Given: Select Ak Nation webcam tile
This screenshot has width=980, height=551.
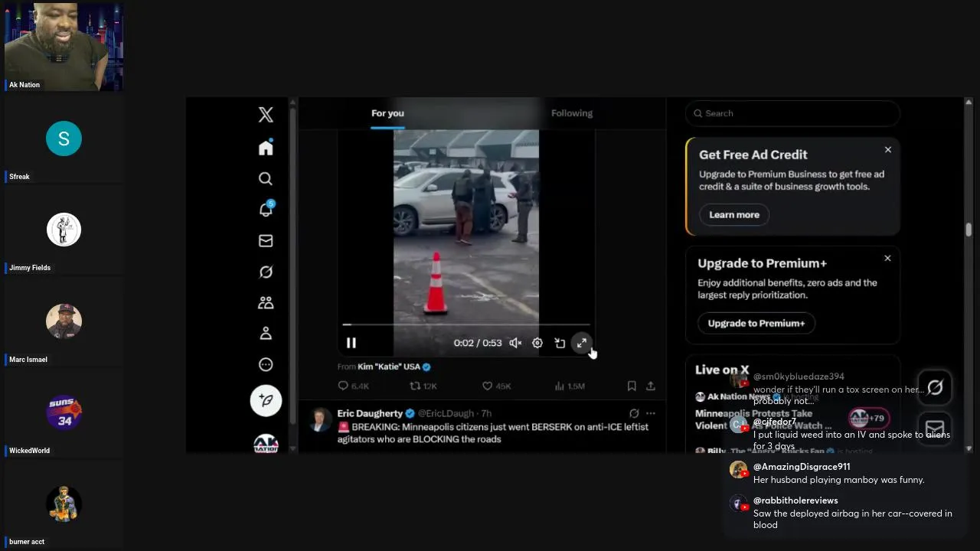Looking at the screenshot, I should [64, 46].
